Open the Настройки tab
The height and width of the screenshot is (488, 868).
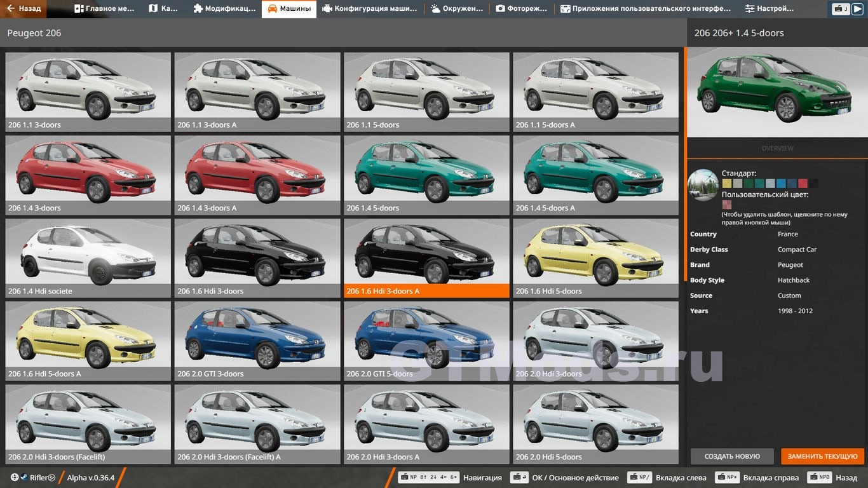tap(770, 9)
